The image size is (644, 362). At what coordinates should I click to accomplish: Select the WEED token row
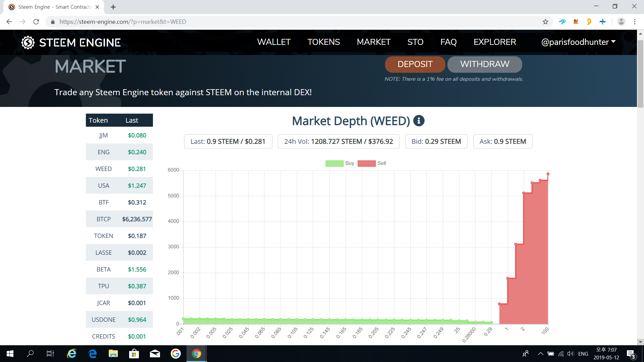click(x=119, y=169)
